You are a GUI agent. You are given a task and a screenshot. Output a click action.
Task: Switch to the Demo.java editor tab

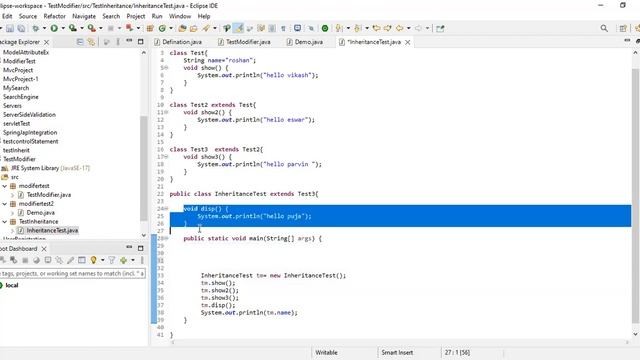pos(304,42)
